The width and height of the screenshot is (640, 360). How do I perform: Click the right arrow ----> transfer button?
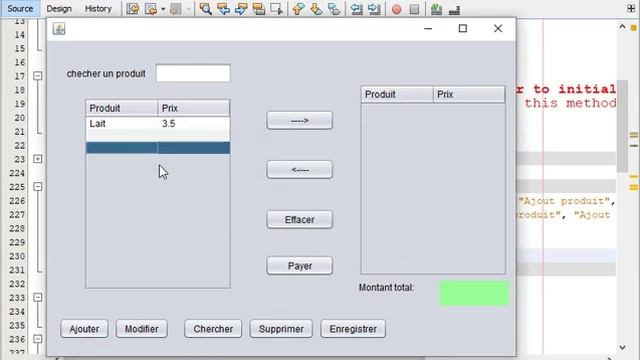tap(300, 120)
